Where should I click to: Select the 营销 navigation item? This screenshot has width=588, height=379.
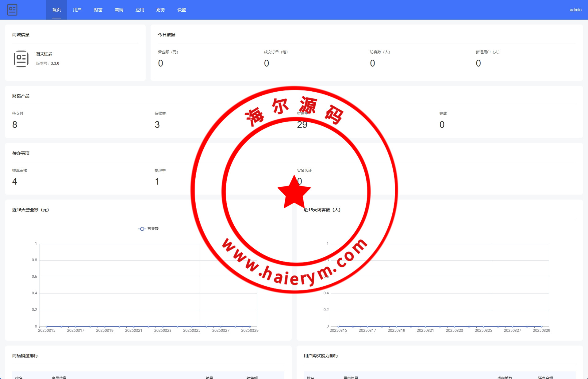(x=119, y=10)
